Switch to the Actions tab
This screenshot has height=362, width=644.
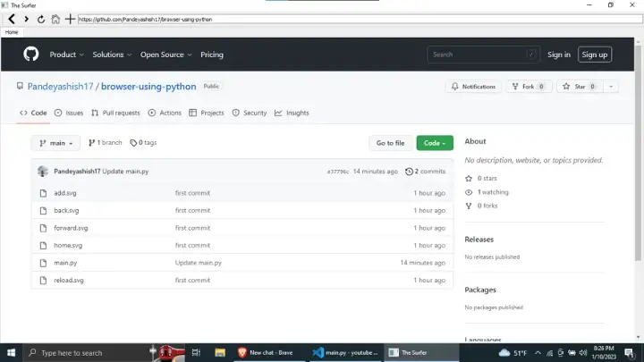[x=165, y=113]
